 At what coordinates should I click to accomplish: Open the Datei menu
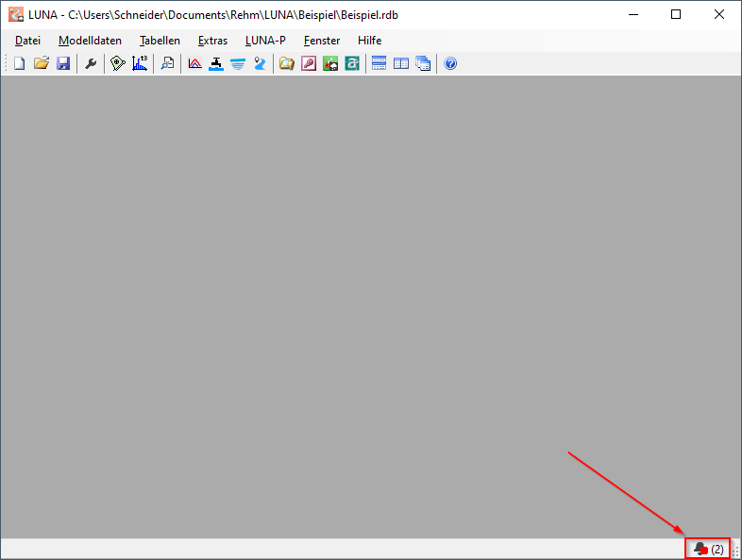tap(28, 41)
